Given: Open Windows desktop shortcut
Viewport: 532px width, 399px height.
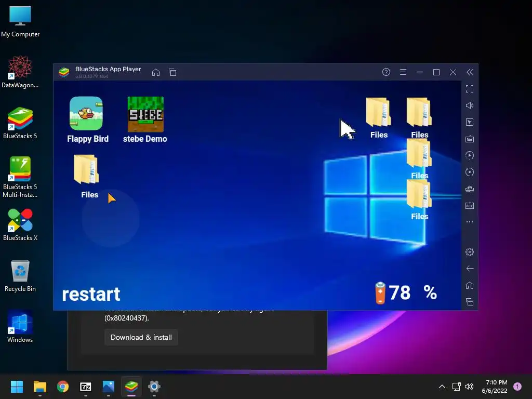Looking at the screenshot, I should point(20,327).
